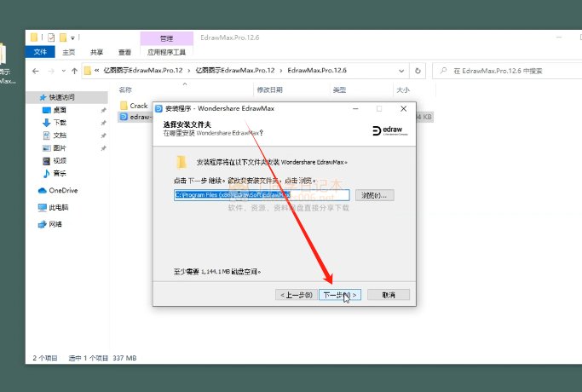Click the properties checkmark quick access icon
The width and height of the screenshot is (582, 392).
coord(51,37)
